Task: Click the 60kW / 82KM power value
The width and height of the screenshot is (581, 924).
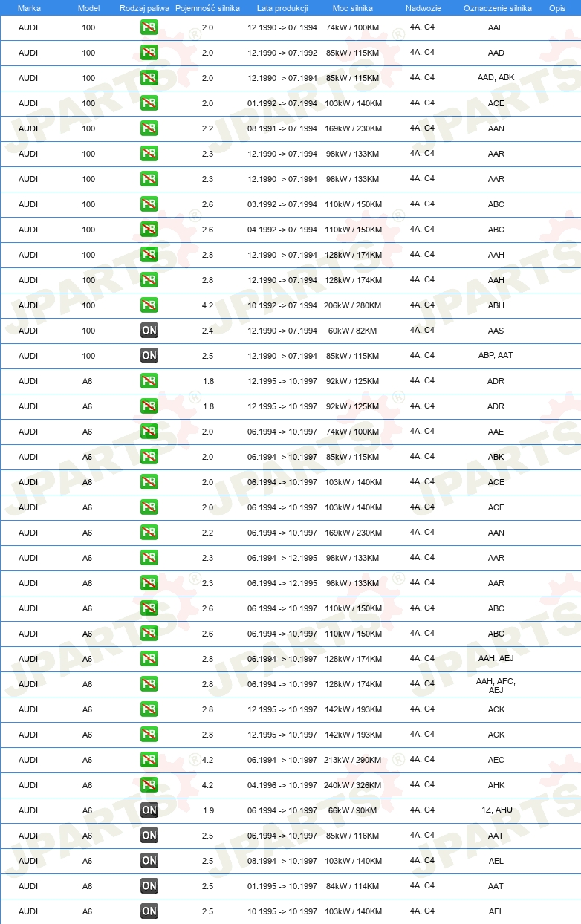Action: pyautogui.click(x=353, y=331)
